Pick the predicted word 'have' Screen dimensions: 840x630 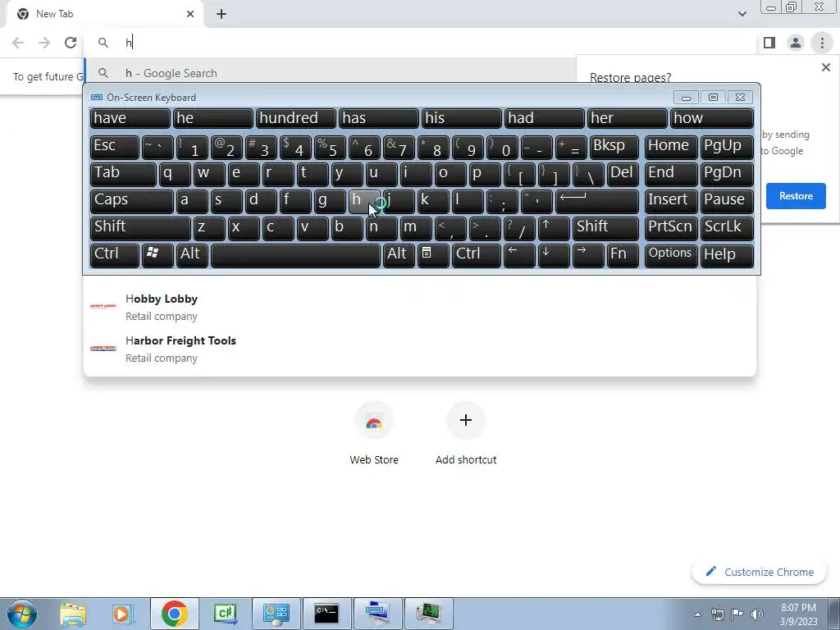130,118
